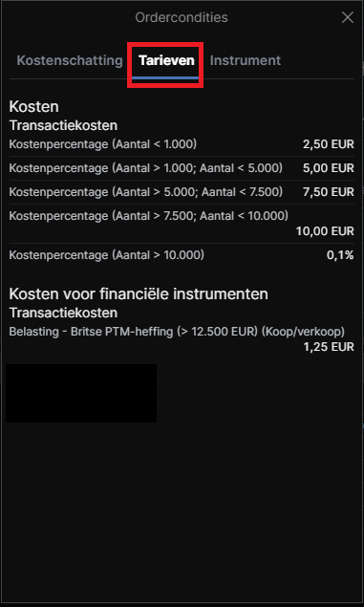Screen dimensions: 364x607
Task: Click the 0,1% percentage value
Action: pos(340,255)
